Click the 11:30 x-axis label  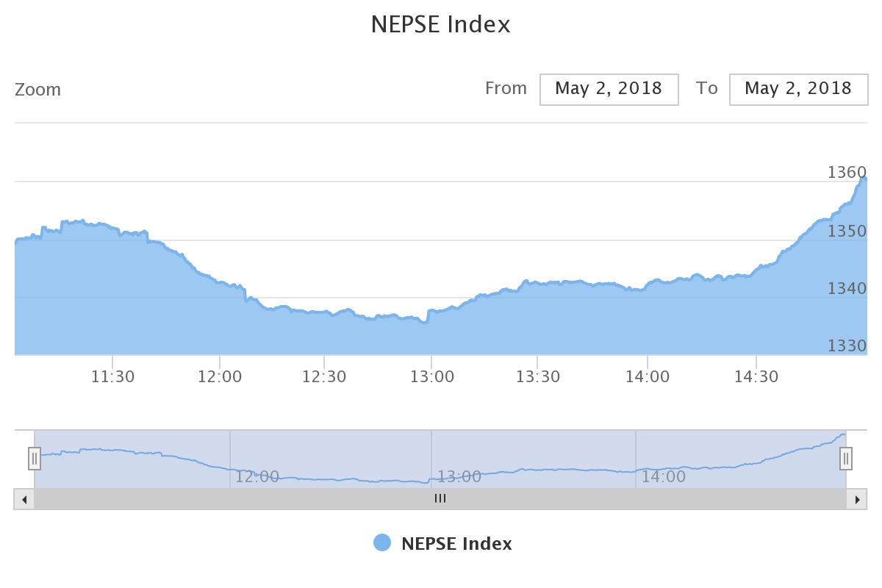[x=112, y=377]
